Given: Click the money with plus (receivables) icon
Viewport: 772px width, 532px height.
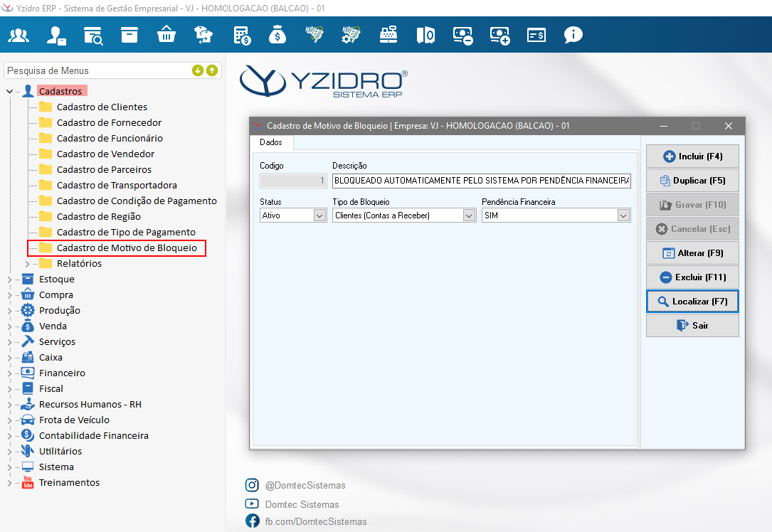Looking at the screenshot, I should pyautogui.click(x=499, y=36).
